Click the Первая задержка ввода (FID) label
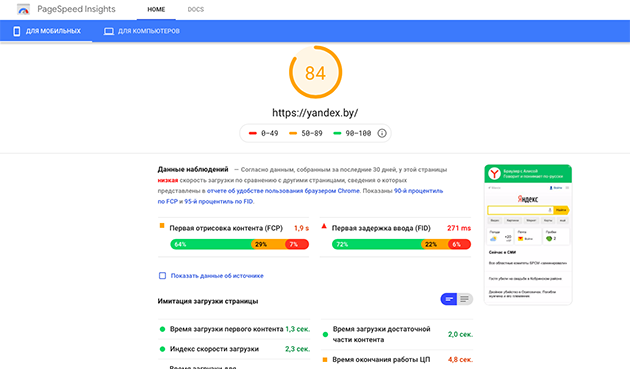Screen dimensions: 630x369 pyautogui.click(x=381, y=228)
